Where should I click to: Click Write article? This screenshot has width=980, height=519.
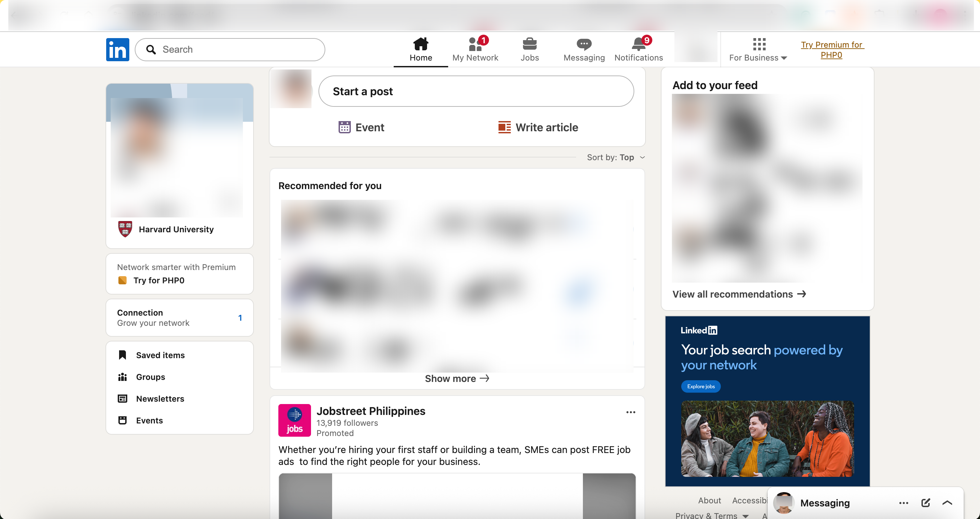click(x=538, y=128)
